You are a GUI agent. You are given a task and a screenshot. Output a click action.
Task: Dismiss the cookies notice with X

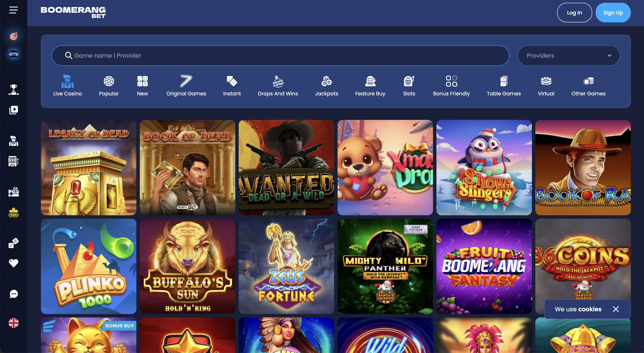(x=616, y=309)
